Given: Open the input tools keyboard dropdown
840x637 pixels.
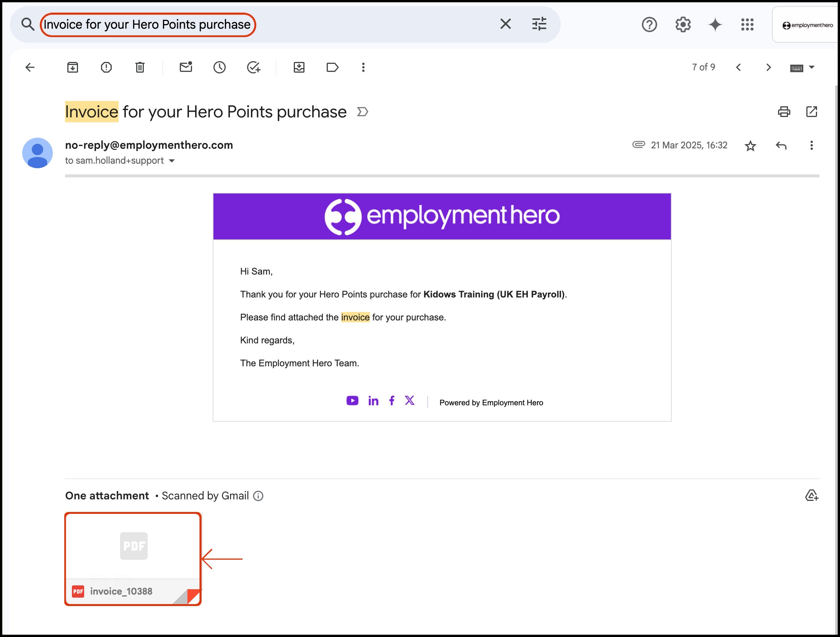Looking at the screenshot, I should pyautogui.click(x=812, y=67).
